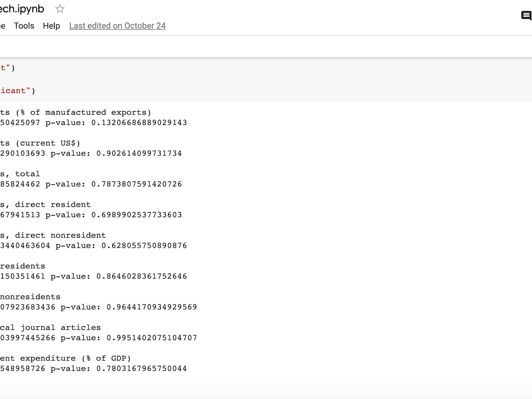The image size is (532, 399).
Task: Select the current US$ output line
Action: pos(91,153)
